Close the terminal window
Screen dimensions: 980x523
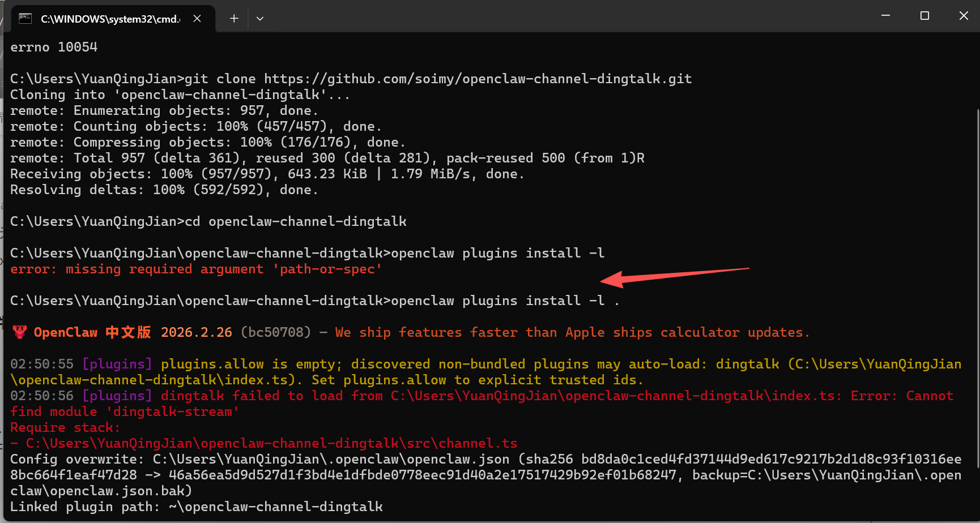coord(963,16)
